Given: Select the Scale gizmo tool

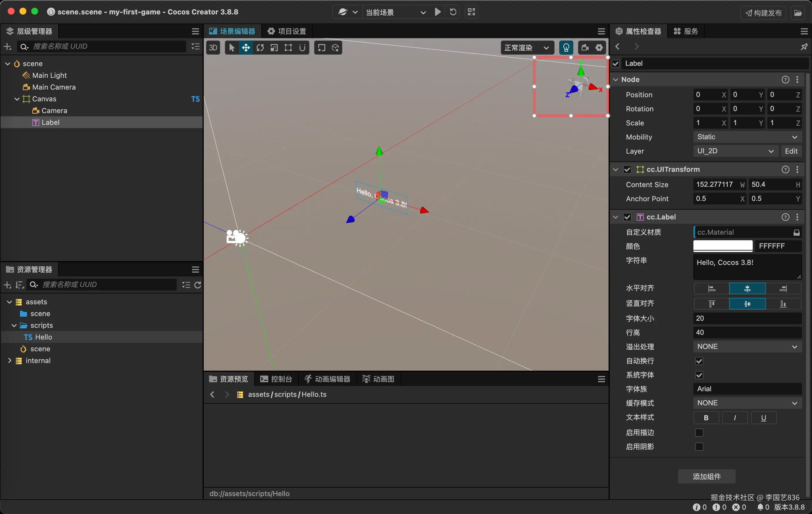Looking at the screenshot, I should 274,48.
